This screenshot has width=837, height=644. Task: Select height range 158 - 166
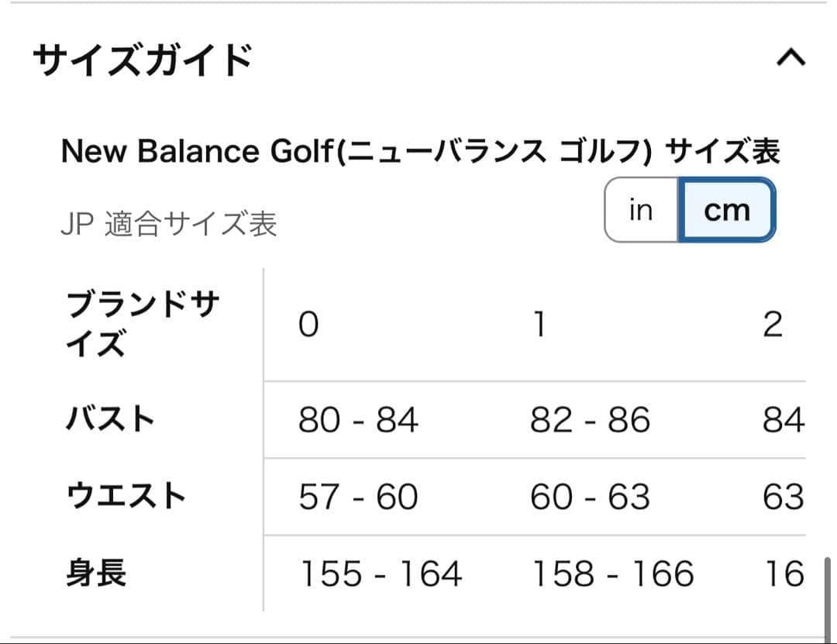611,572
